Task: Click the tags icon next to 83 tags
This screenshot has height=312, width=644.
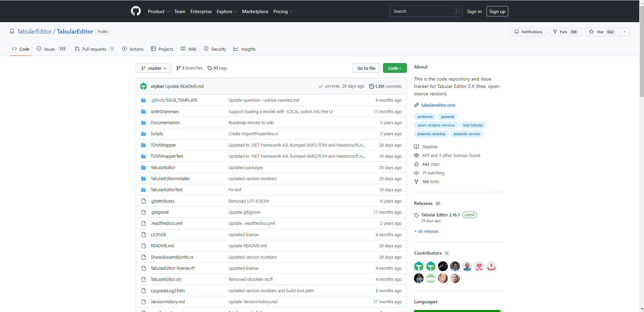Action: coord(210,68)
